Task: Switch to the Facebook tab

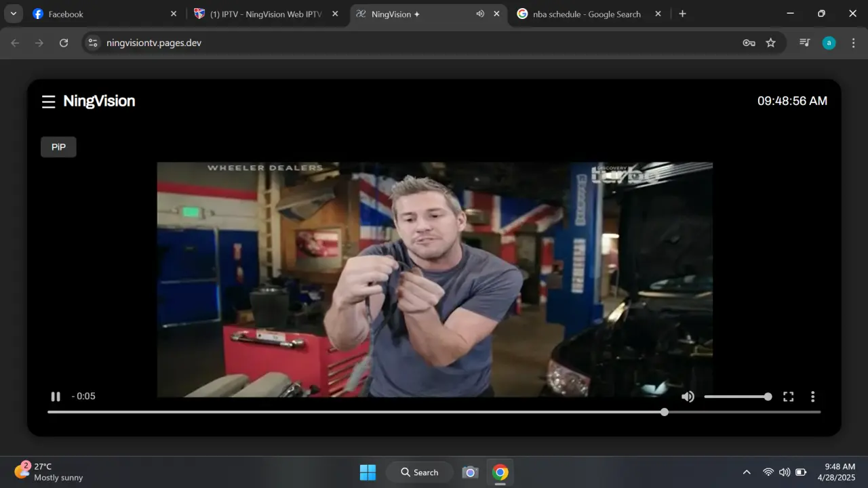Action: [104, 14]
